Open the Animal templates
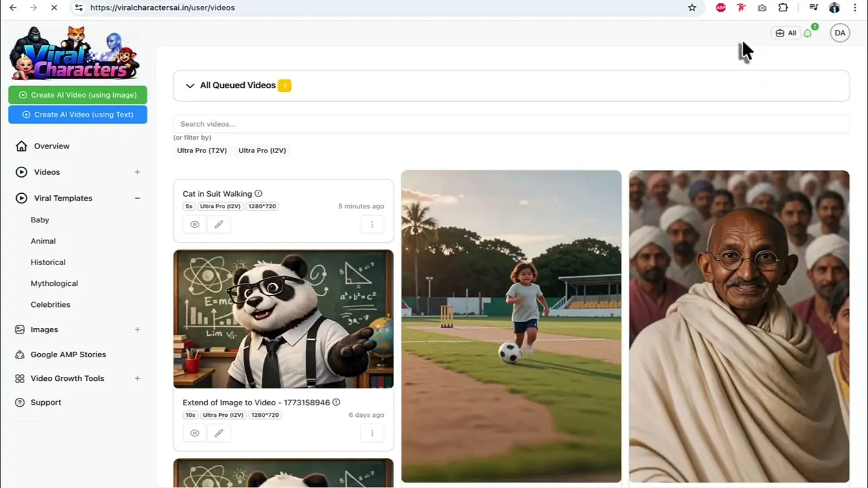The image size is (868, 488). pyautogui.click(x=43, y=241)
